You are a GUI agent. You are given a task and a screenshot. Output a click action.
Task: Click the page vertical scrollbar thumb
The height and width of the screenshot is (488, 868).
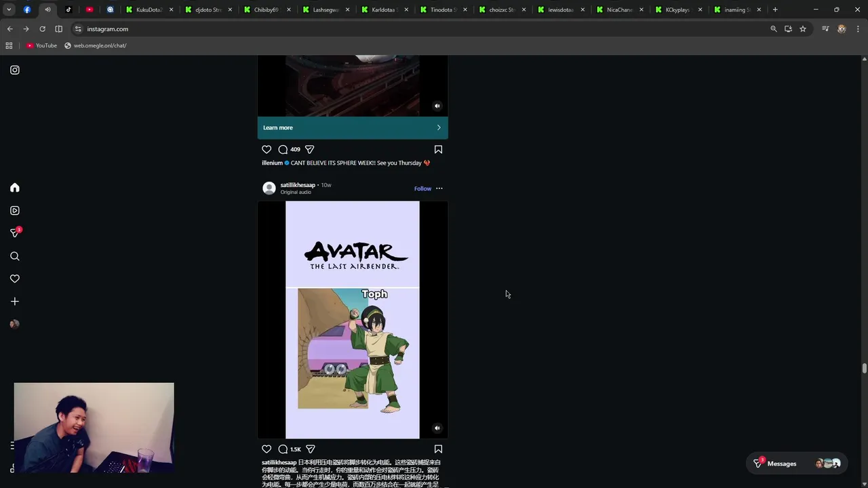pos(864,369)
